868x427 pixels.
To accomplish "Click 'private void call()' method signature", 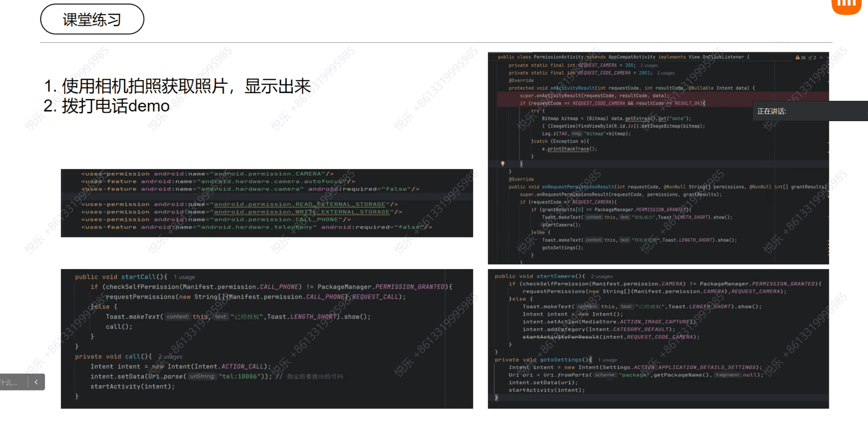I will pos(113,356).
